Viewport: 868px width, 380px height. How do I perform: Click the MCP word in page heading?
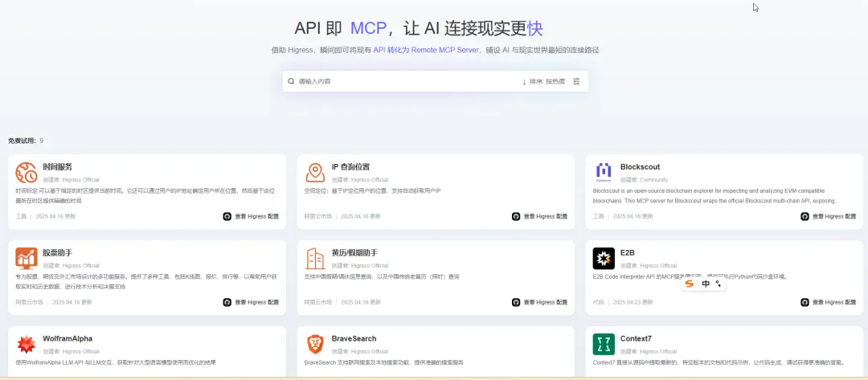coord(368,28)
